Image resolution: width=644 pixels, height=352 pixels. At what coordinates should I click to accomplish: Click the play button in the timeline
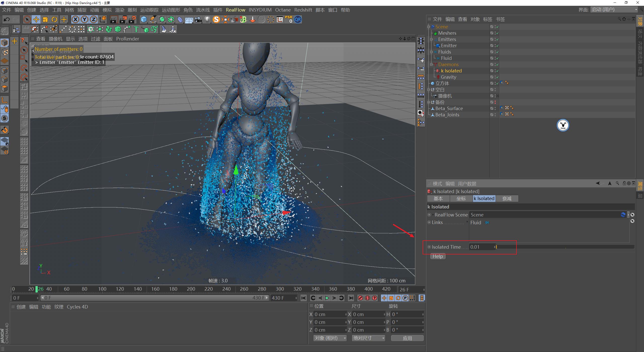tap(327, 298)
